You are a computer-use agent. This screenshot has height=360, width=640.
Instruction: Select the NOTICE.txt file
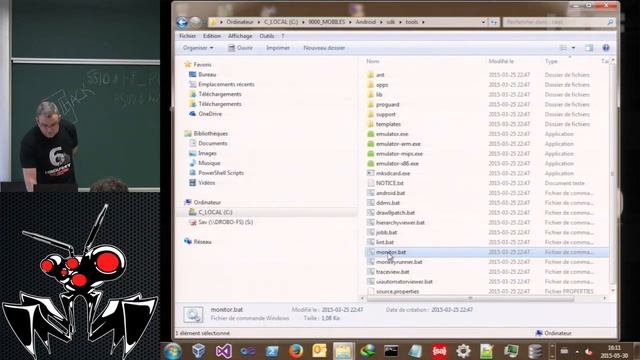pos(389,183)
